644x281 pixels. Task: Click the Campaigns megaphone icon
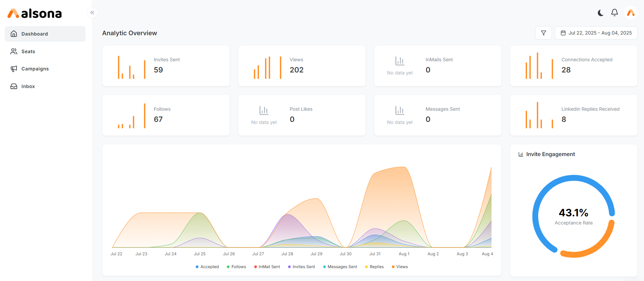coord(14,69)
